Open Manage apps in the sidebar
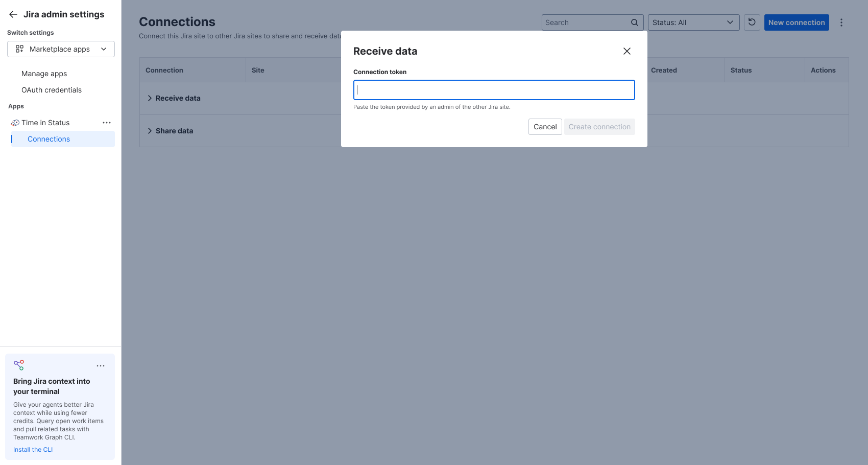Image resolution: width=868 pixels, height=465 pixels. (x=44, y=74)
